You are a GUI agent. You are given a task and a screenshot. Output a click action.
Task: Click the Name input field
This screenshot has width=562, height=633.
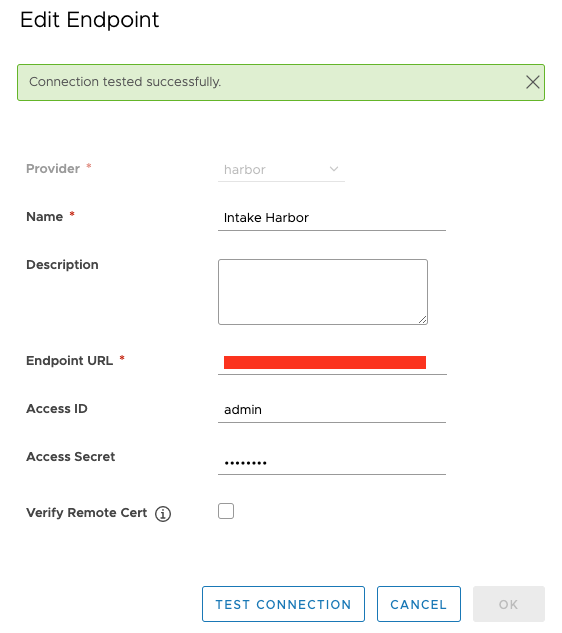[331, 218]
